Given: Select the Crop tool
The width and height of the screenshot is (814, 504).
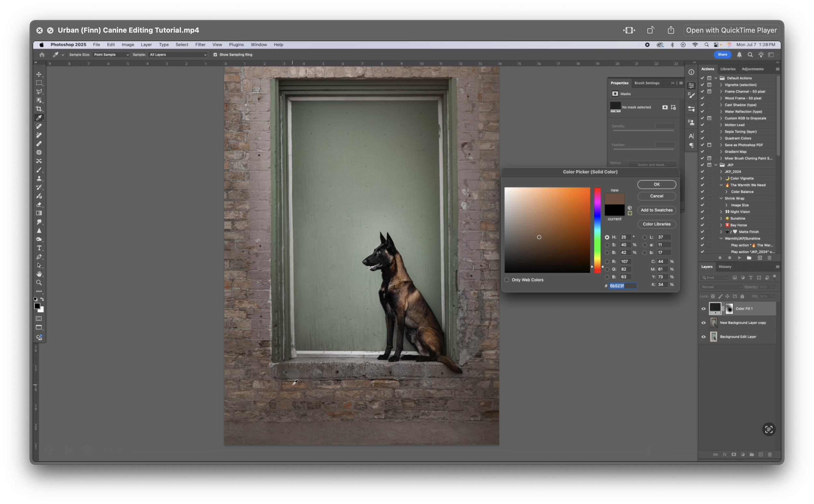Looking at the screenshot, I should coord(39,109).
